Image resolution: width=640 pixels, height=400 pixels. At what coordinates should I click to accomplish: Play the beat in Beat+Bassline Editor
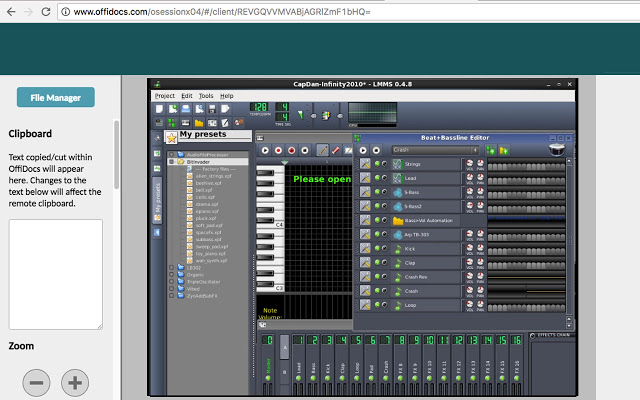(363, 150)
